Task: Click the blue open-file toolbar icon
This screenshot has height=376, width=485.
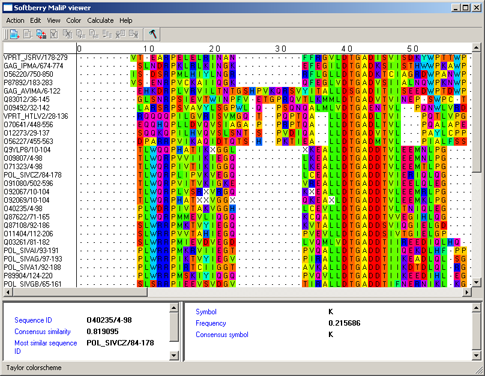Action: tap(14, 34)
